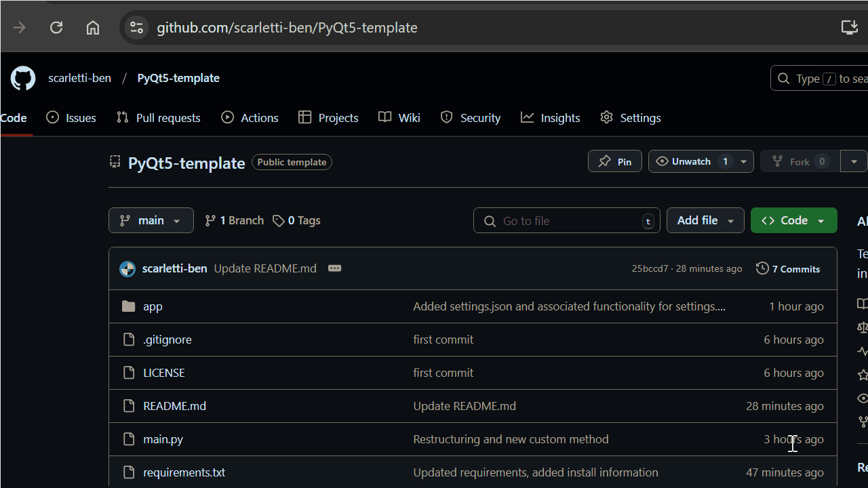This screenshot has width=868, height=488.
Task: Open the main branch dropdown
Action: [x=151, y=220]
